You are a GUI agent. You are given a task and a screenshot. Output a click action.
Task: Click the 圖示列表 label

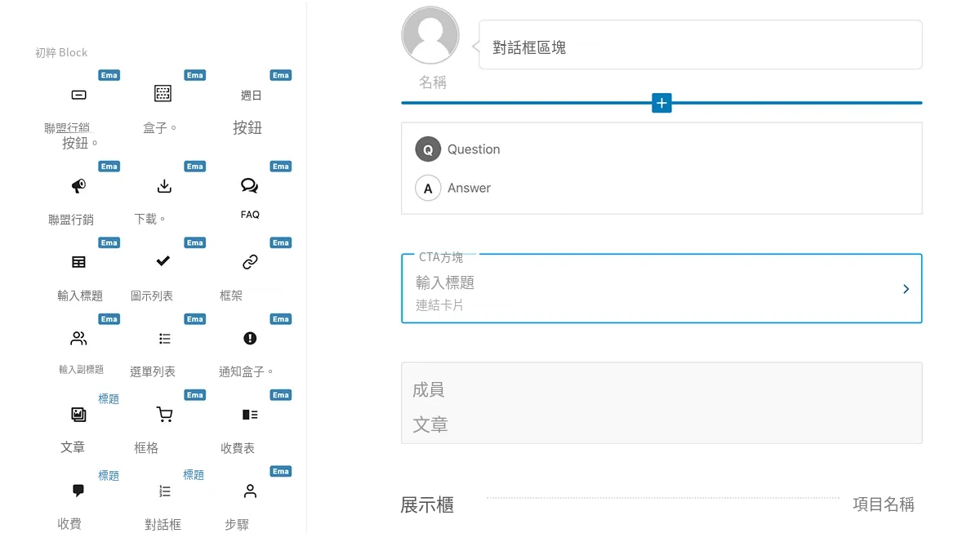(x=152, y=295)
